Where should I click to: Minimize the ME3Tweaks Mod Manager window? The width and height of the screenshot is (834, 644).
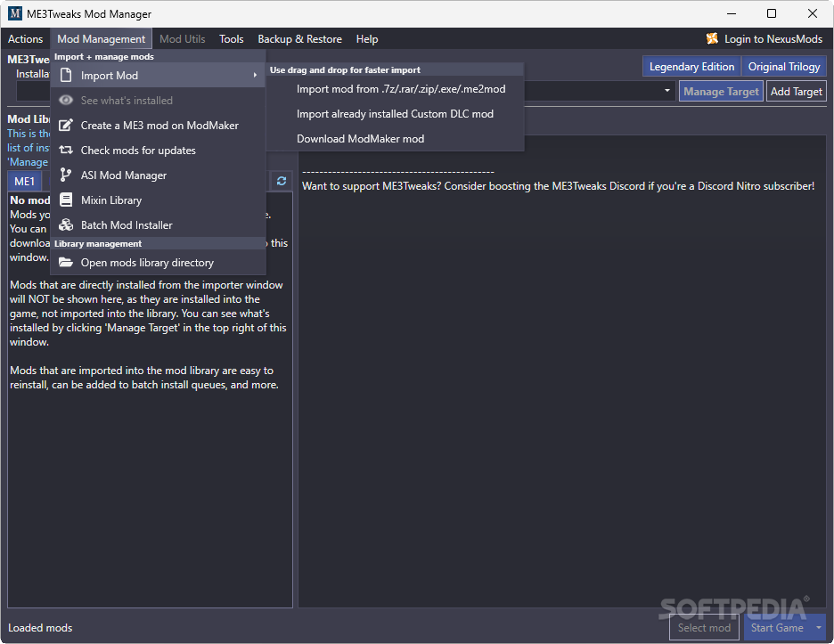pos(732,14)
